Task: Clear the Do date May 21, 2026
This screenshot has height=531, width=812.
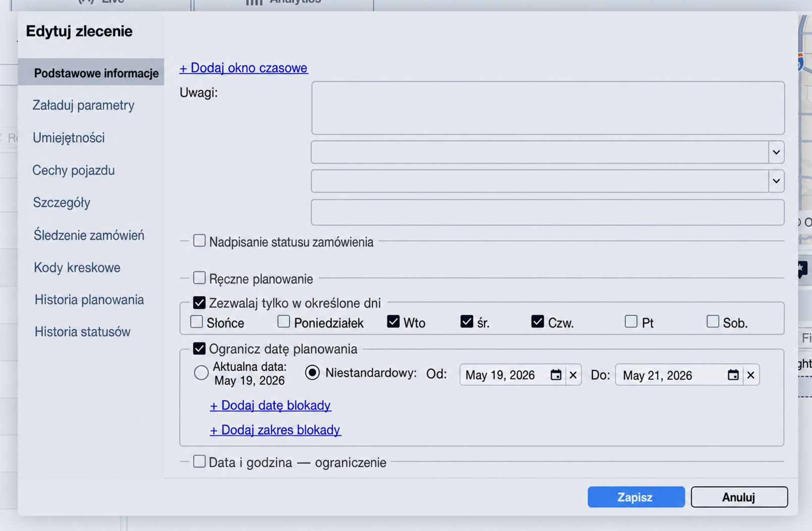Action: pos(751,375)
